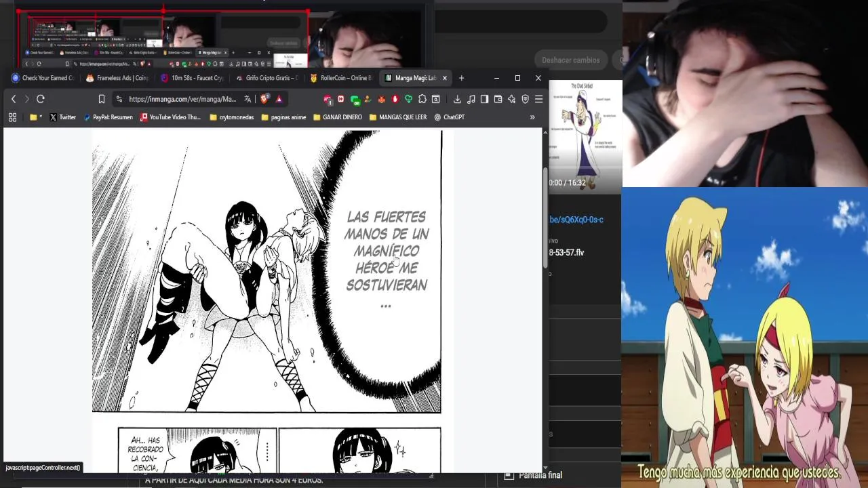Viewport: 868px width, 488px height.
Task: Click the green outlined extension icon
Action: pyautogui.click(x=408, y=99)
